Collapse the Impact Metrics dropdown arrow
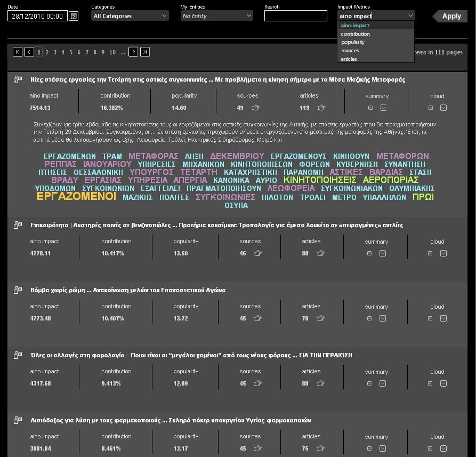Screen dimensions: 476x457 (410, 15)
